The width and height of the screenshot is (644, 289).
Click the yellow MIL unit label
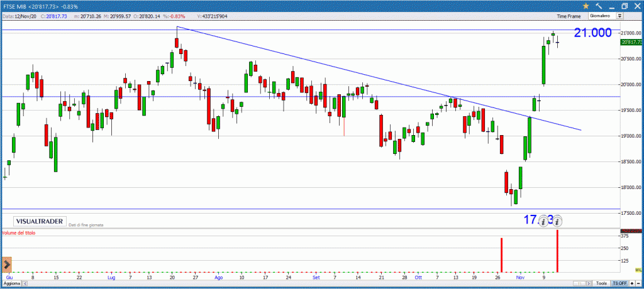(638, 270)
